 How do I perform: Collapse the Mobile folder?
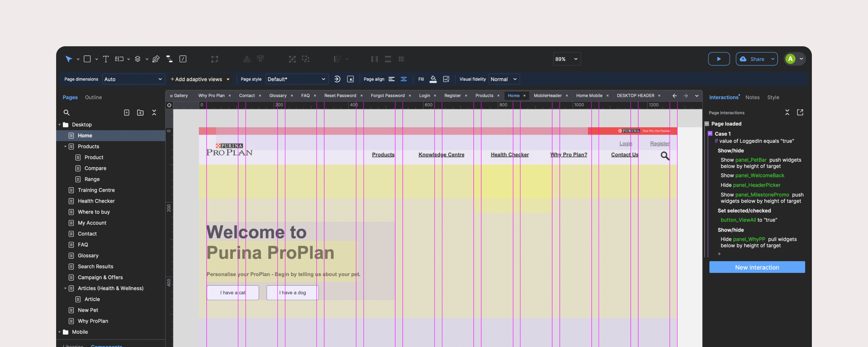click(60, 332)
